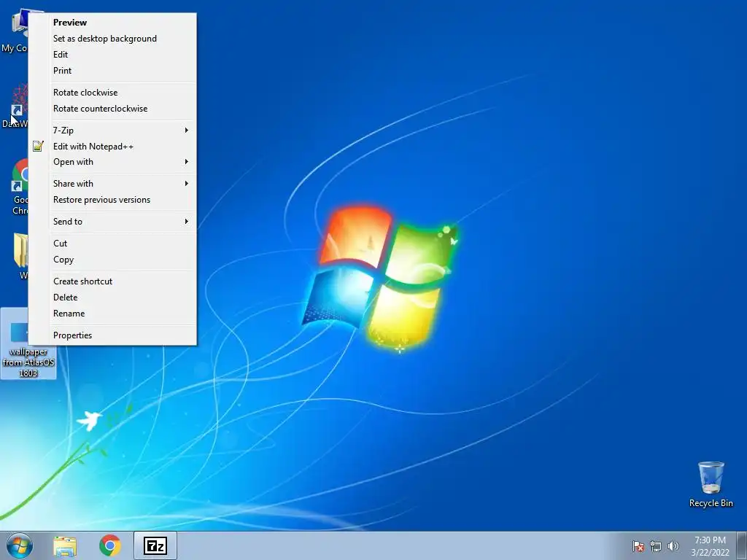Click the Show desktop button
Screen dimensions: 747x560
click(742, 545)
